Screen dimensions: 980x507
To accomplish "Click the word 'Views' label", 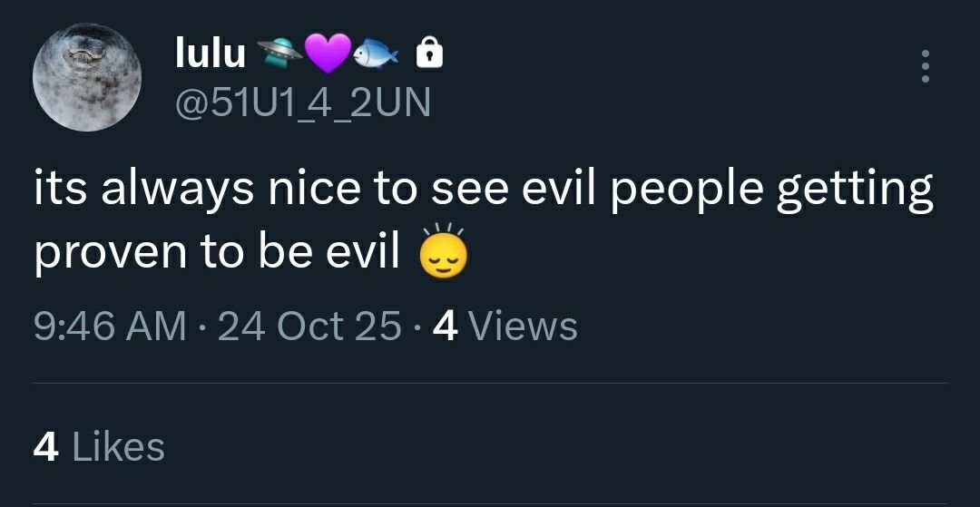I will point(524,327).
